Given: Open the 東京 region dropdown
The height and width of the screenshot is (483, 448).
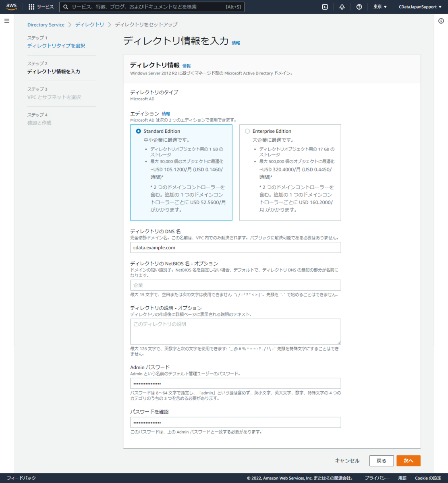Looking at the screenshot, I should [380, 7].
